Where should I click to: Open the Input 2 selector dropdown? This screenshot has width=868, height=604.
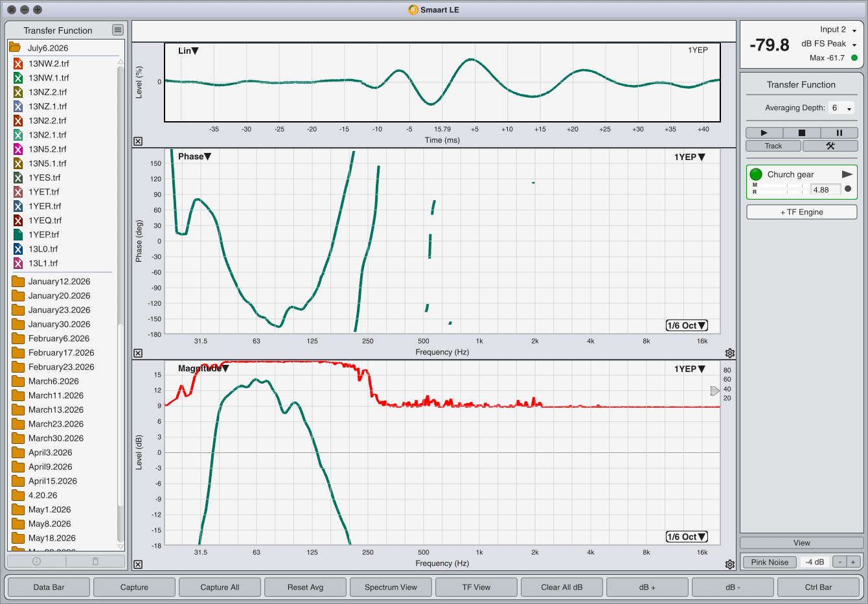tap(838, 30)
